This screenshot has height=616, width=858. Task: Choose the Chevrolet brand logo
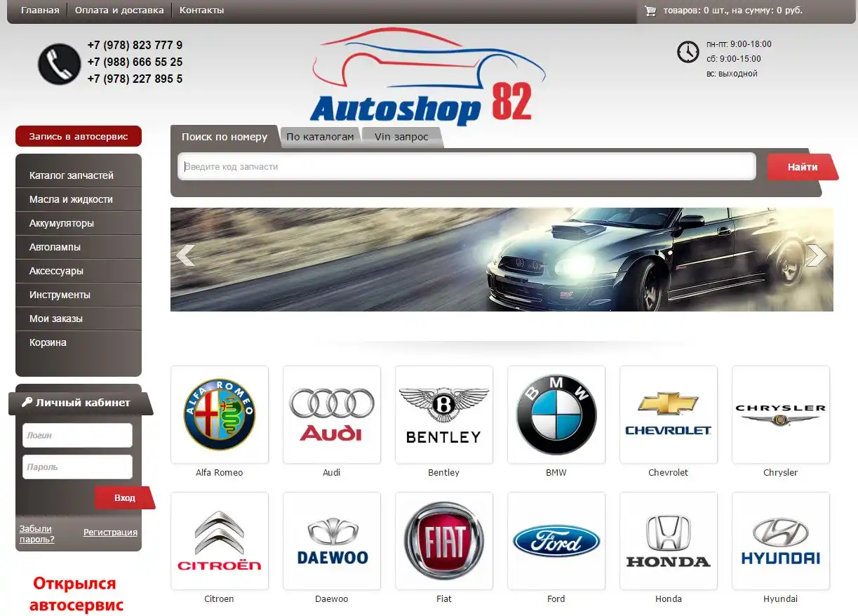[x=669, y=414]
